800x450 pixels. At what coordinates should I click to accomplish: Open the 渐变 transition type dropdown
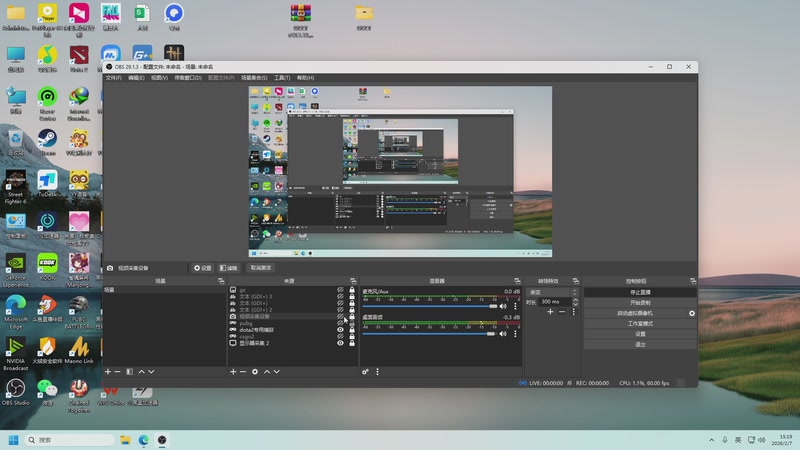(553, 292)
